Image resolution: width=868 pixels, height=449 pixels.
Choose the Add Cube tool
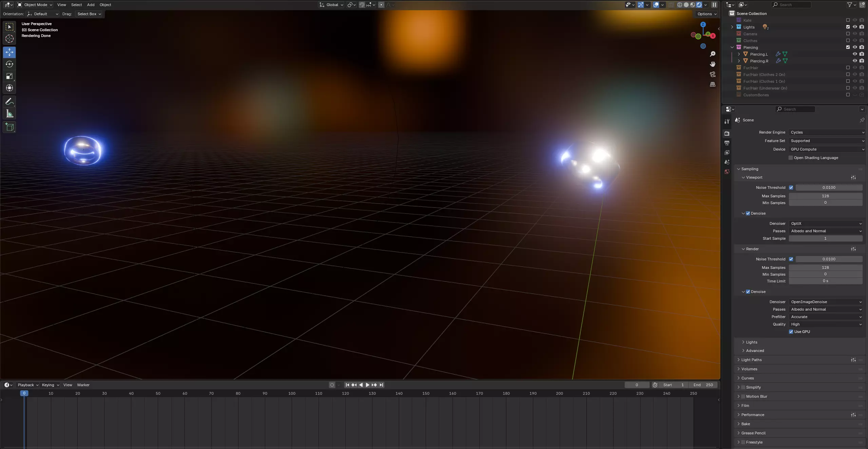(9, 127)
